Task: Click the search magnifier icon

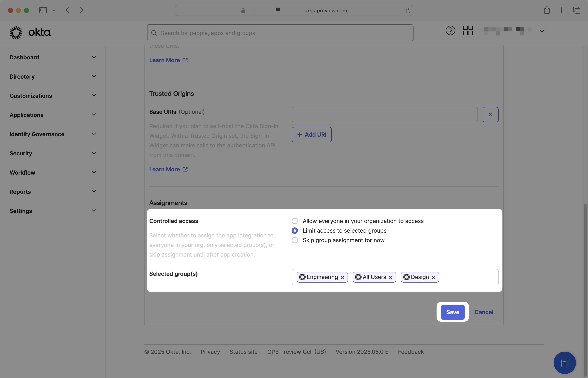Action: coord(154,33)
